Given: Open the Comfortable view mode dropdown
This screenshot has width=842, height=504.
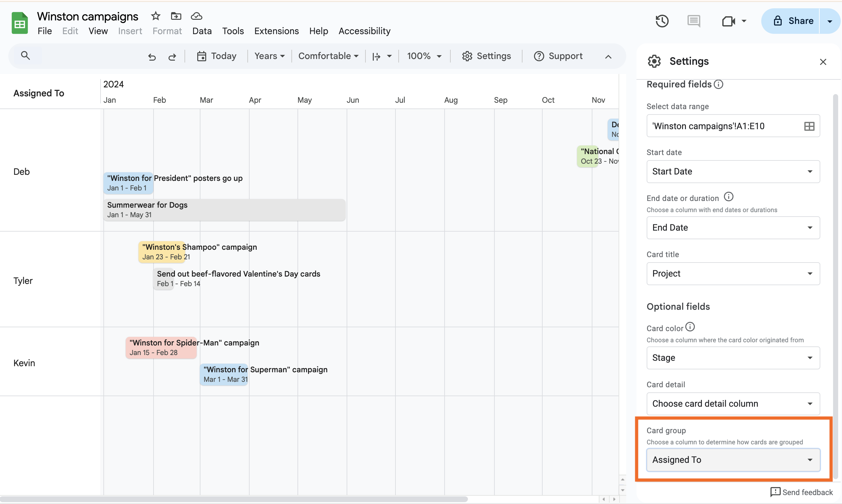Looking at the screenshot, I should 328,56.
